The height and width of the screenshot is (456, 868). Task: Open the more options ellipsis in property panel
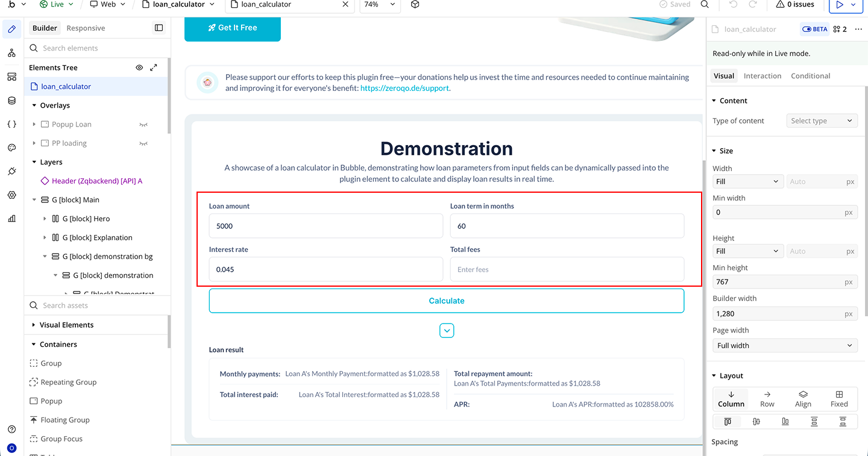click(x=858, y=29)
